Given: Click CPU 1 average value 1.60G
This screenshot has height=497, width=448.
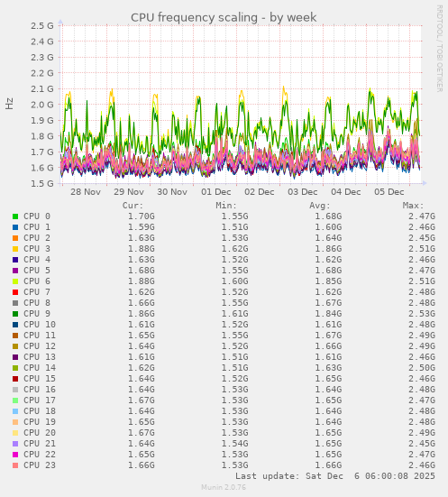Looking at the screenshot, I should (328, 227).
